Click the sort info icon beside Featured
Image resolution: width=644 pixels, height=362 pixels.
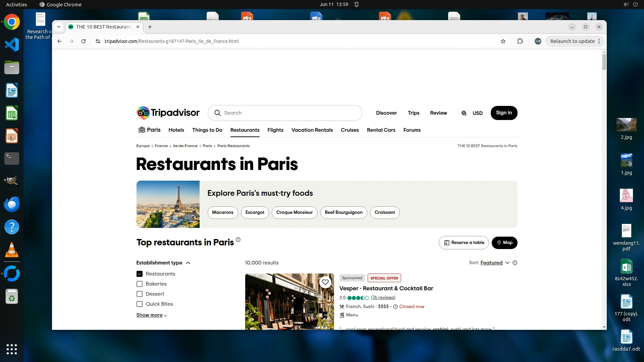[515, 263]
